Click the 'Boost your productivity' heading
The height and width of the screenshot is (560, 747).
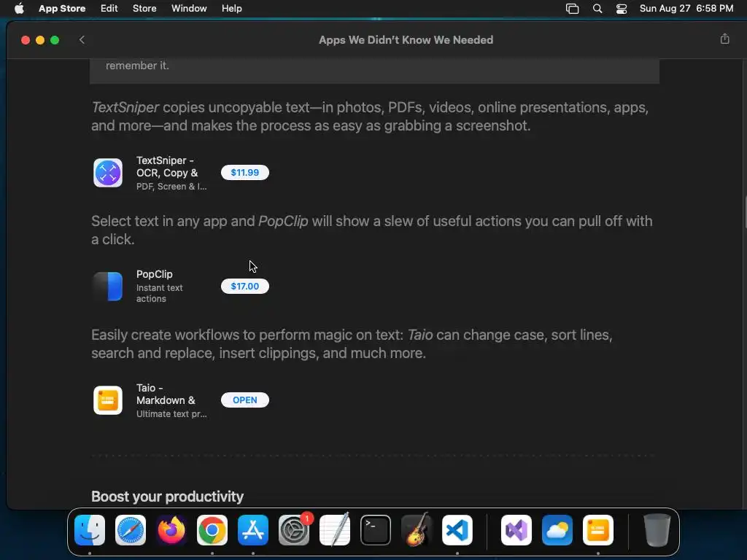point(167,497)
